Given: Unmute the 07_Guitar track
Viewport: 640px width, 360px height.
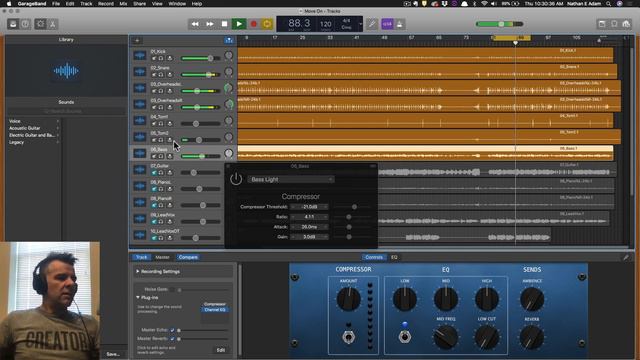Looking at the screenshot, I should (154, 173).
